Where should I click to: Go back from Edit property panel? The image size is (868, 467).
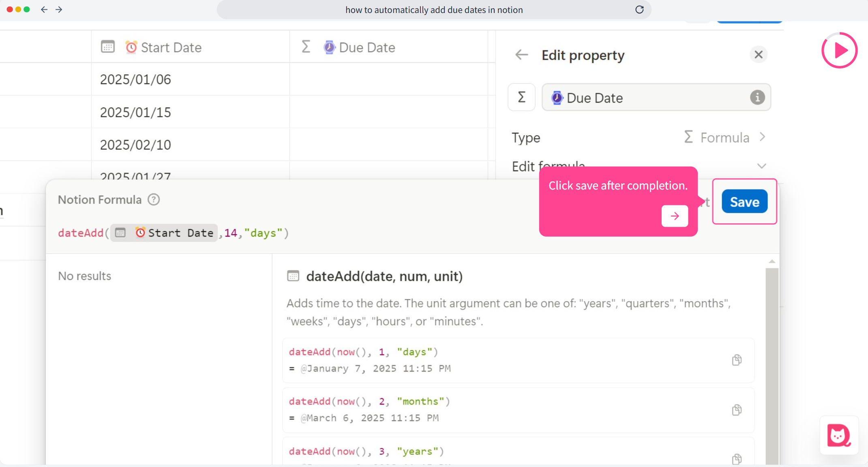click(521, 54)
